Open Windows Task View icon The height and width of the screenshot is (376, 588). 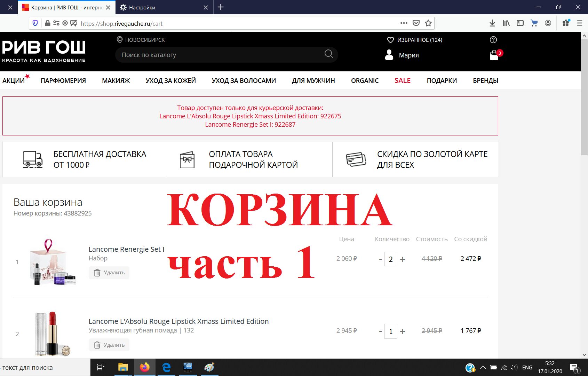[x=101, y=367]
